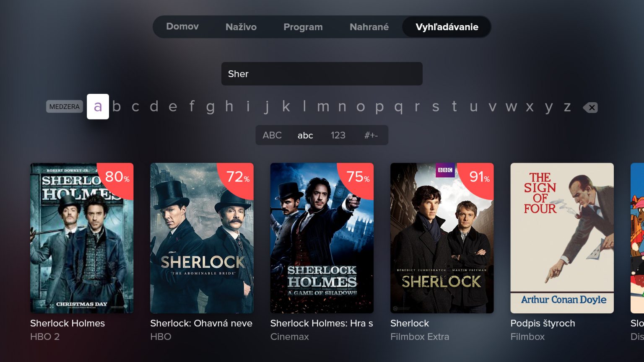The height and width of the screenshot is (362, 644).
Task: Select the letter z key
Action: click(567, 106)
